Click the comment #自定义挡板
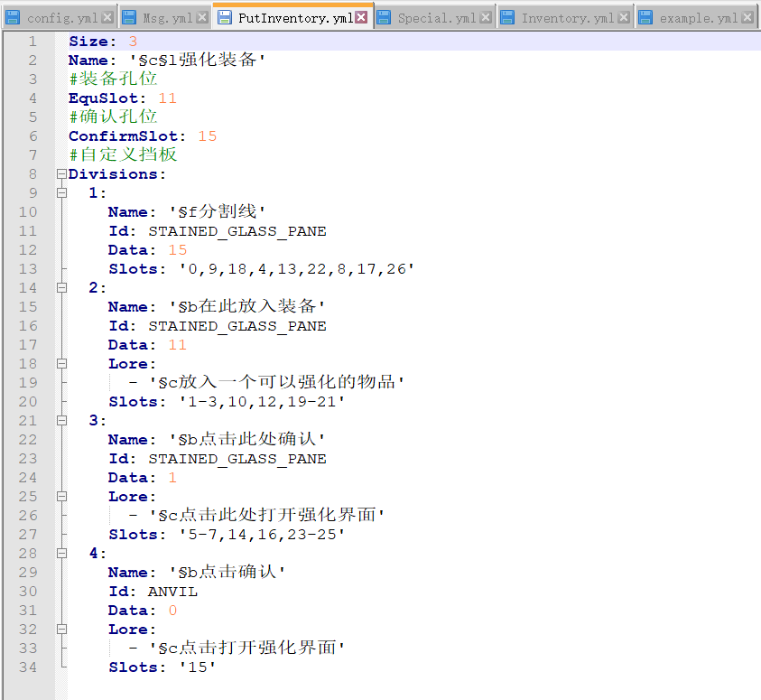The height and width of the screenshot is (700, 761). [123, 154]
